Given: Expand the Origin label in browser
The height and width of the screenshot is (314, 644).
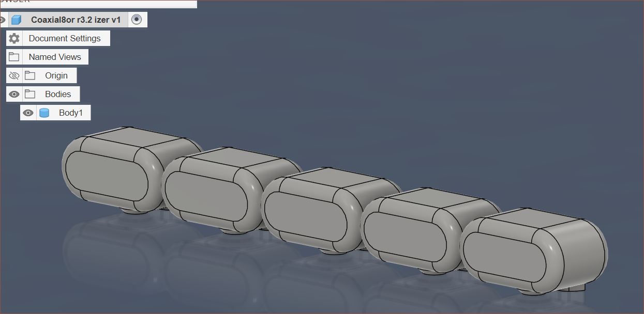Looking at the screenshot, I should (56, 75).
